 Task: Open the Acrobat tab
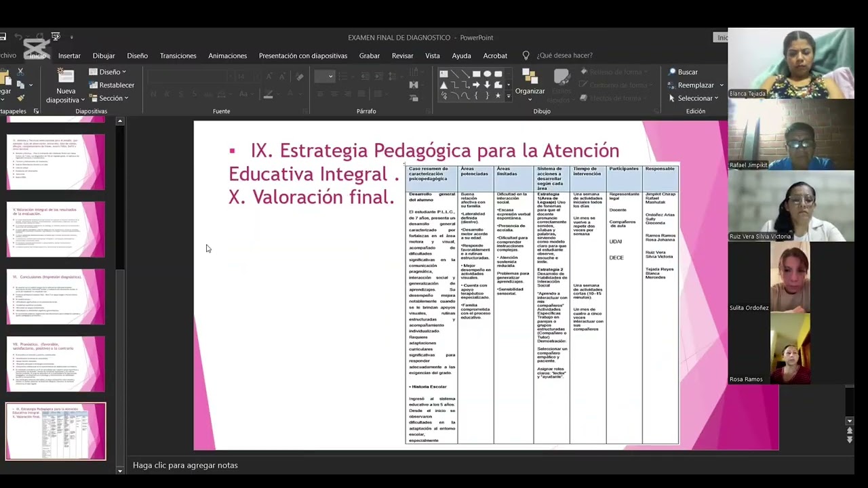click(495, 56)
